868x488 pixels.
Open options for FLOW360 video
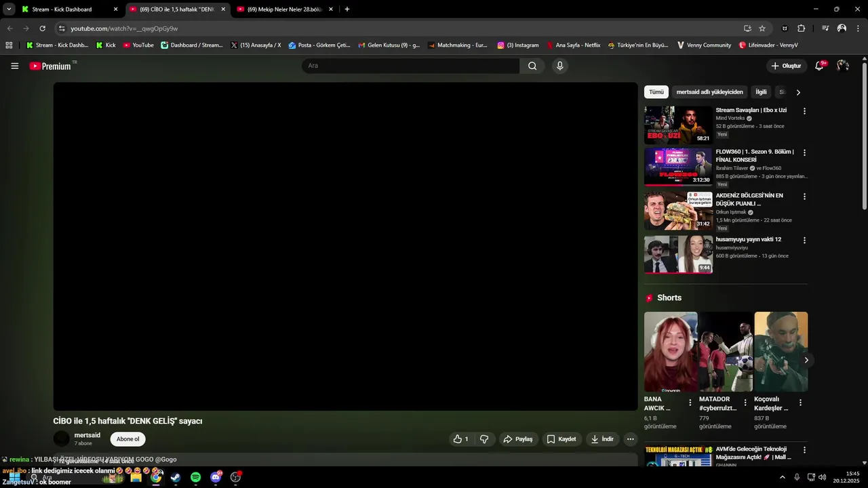804,152
